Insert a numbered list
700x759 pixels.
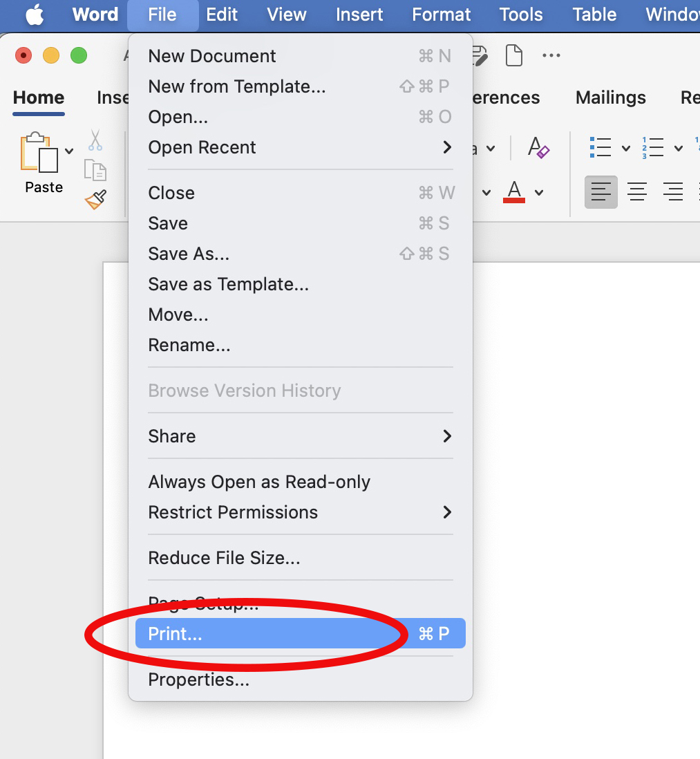[652, 147]
